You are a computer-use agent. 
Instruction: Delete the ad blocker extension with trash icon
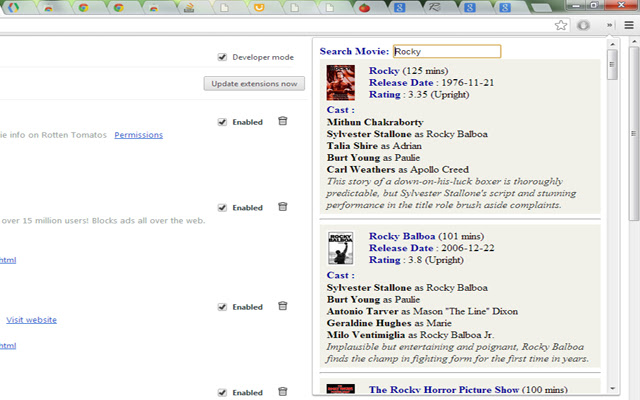click(x=282, y=207)
